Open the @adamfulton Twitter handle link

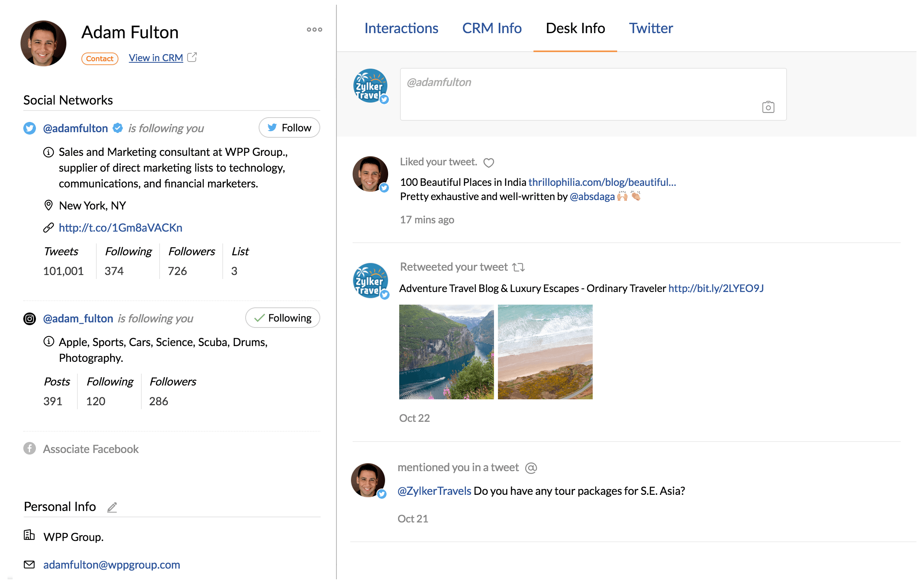75,128
